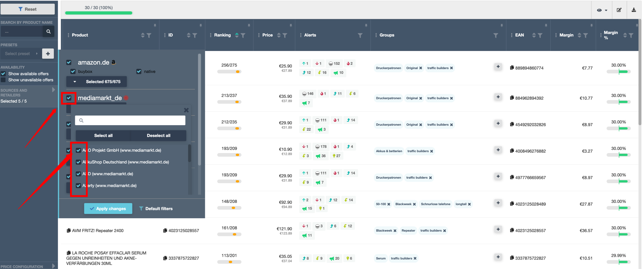Click the product name search field
Screen dimensions: 644x269
22,31
